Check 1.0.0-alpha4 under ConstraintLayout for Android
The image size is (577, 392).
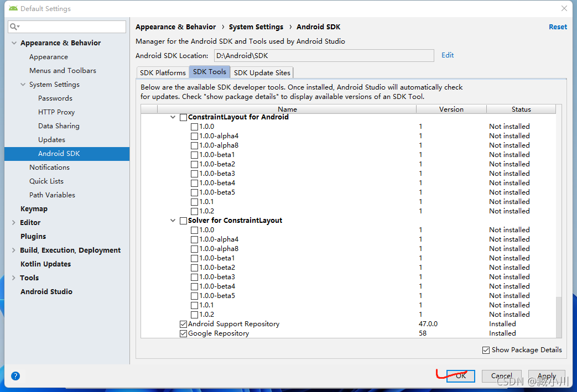[194, 136]
